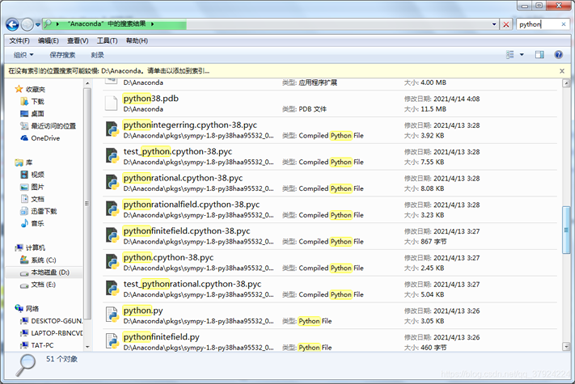Stop search with the red X button
Screen dimensions: 575x384
coord(506,25)
